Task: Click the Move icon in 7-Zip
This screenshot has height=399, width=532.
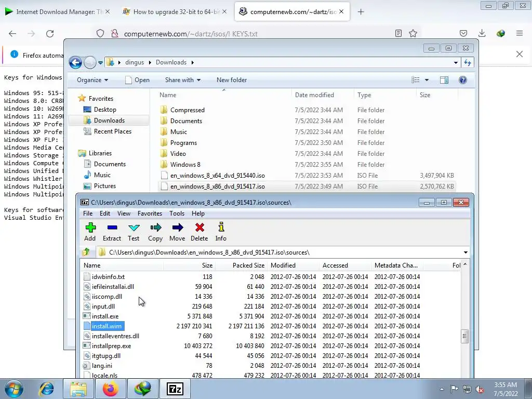Action: (x=177, y=232)
